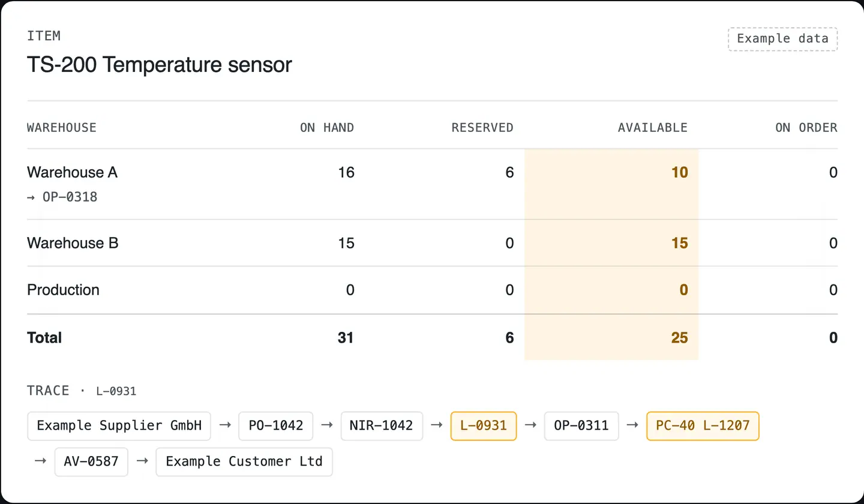Click the ON ORDER column header
The height and width of the screenshot is (504, 864).
tap(806, 128)
